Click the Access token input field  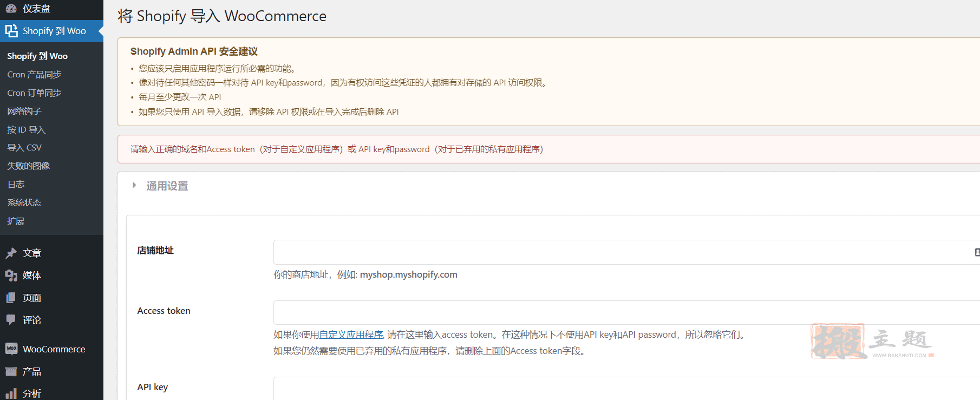(626, 312)
